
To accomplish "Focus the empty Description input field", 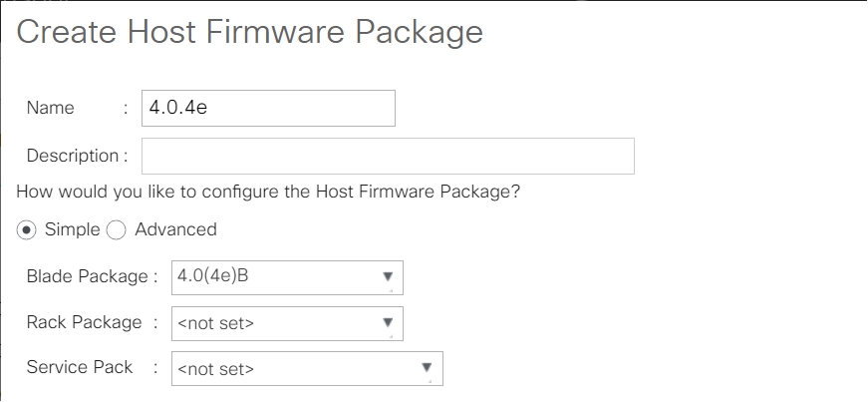I will (x=388, y=157).
